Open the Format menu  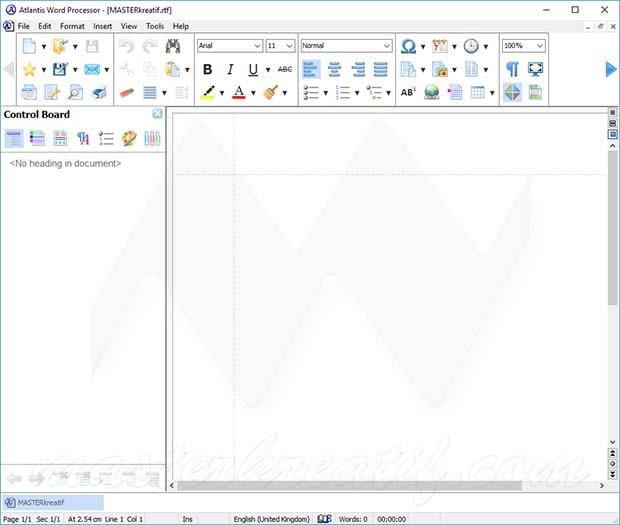(x=72, y=26)
